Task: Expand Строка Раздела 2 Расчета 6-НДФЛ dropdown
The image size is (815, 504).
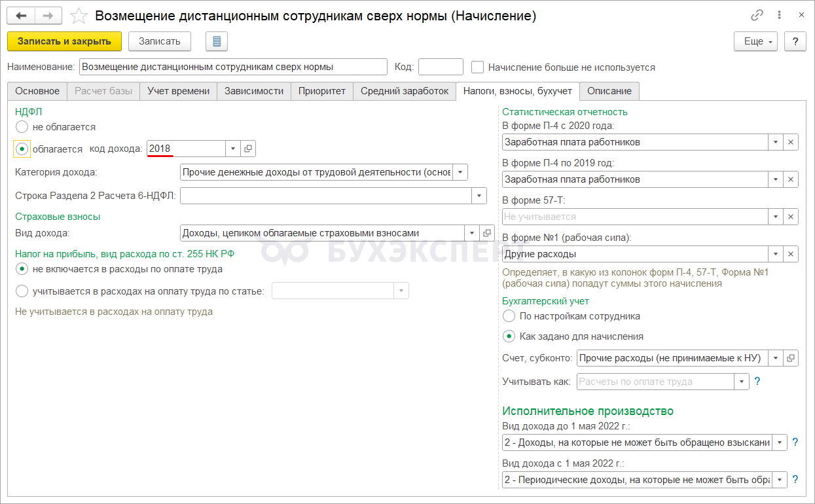Action: (x=479, y=196)
